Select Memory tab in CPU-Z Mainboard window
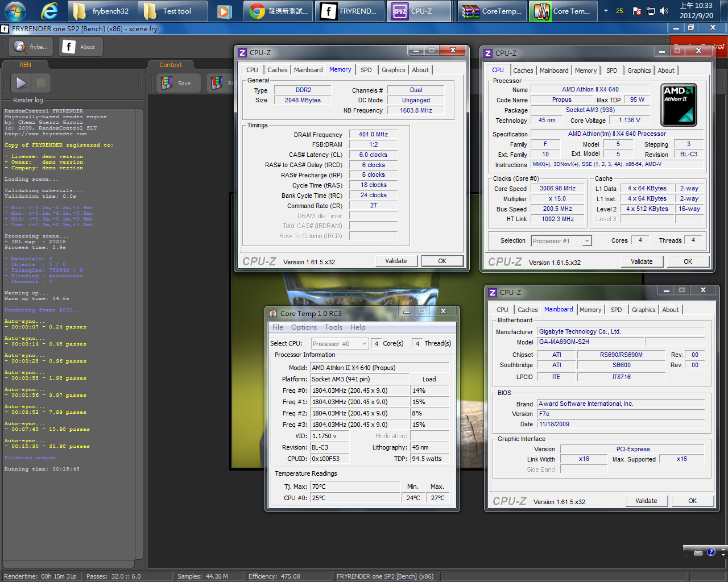The width and height of the screenshot is (728, 582). [x=590, y=310]
